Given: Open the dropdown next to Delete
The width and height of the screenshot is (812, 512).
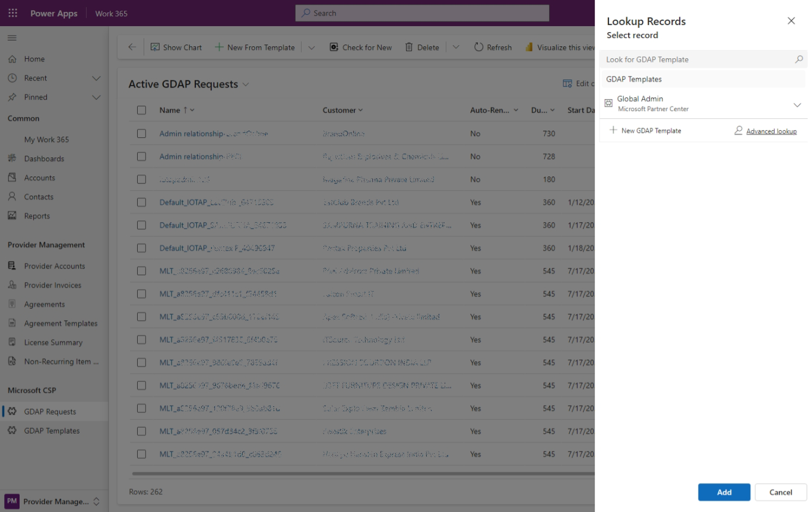Looking at the screenshot, I should (456, 48).
